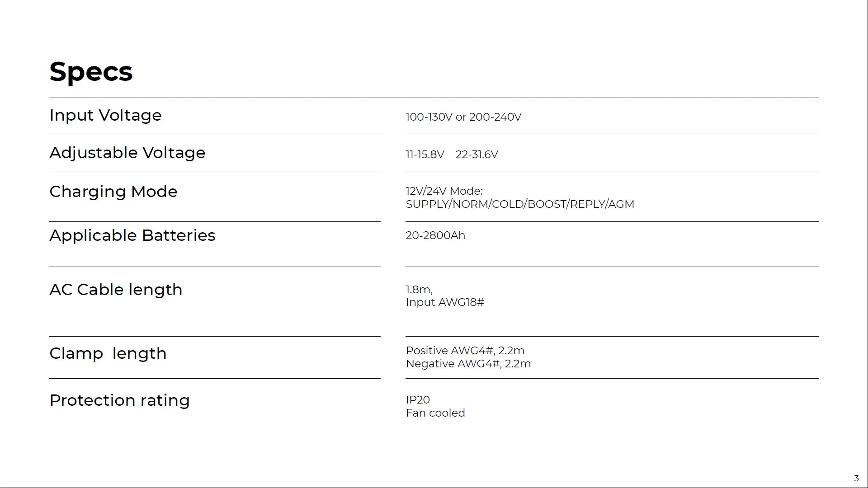The width and height of the screenshot is (868, 488).
Task: Click the Input AWG18# text
Action: [x=445, y=302]
